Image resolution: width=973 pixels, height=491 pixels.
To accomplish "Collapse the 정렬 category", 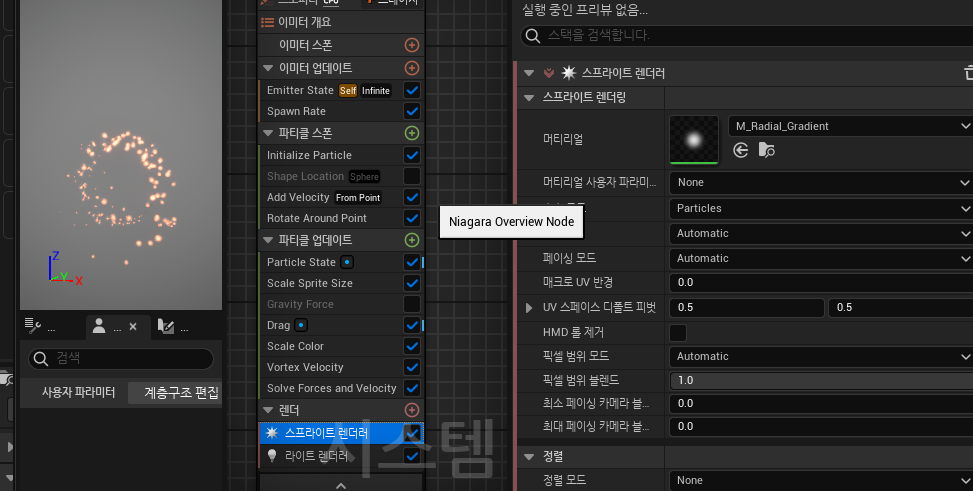I will coord(529,457).
